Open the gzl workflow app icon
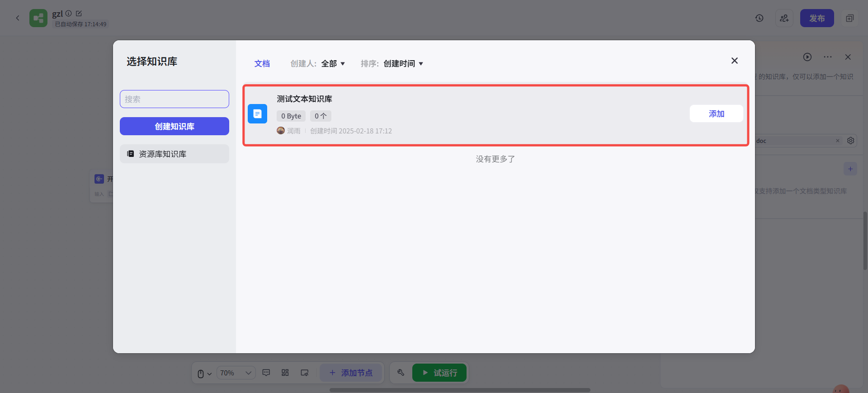Image resolution: width=868 pixels, height=393 pixels. pos(38,18)
